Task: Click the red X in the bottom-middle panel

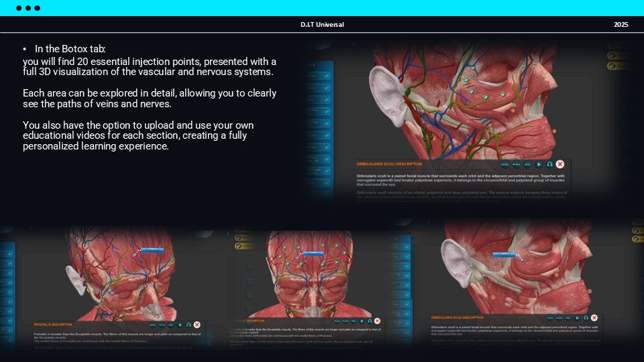Action: 378,321
